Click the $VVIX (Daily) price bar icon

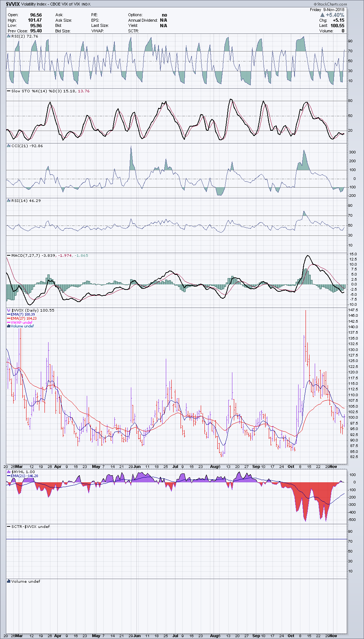[8, 310]
